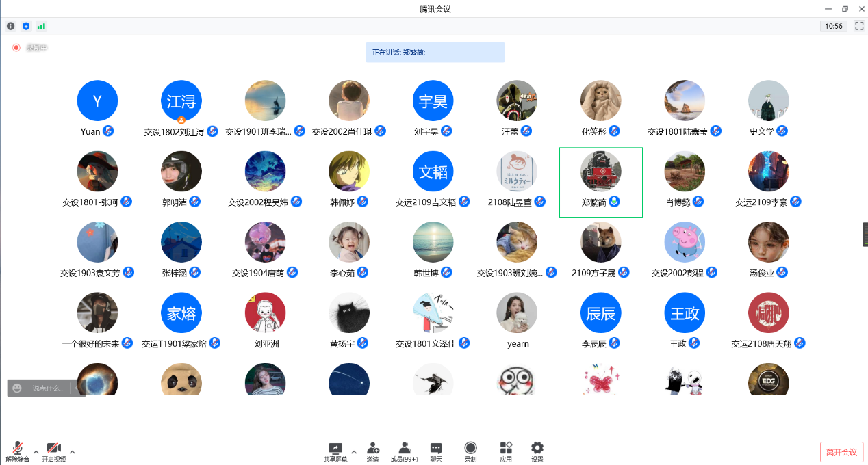Enter fullscreen using top-right expand icon
Image resolution: width=868 pixels, height=465 pixels.
point(859,26)
